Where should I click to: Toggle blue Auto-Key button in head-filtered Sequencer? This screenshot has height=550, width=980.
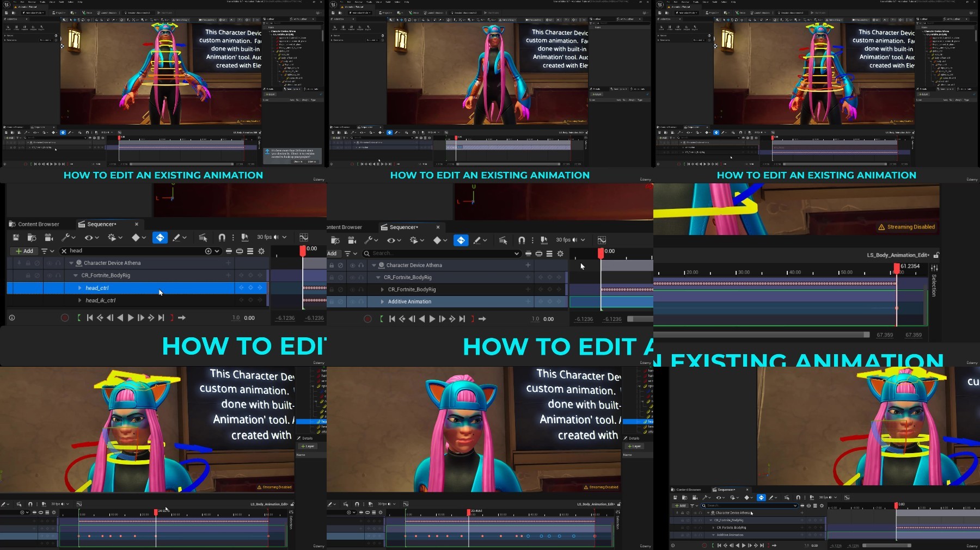pos(160,237)
